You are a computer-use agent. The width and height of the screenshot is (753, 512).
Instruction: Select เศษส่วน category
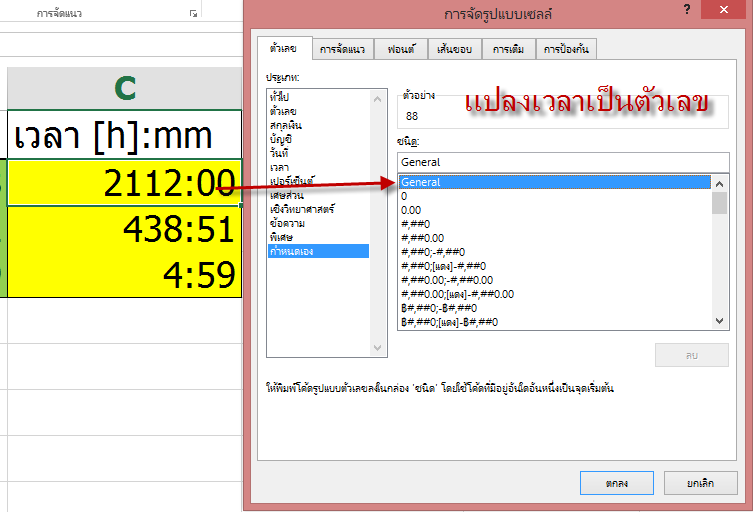[x=318, y=195]
